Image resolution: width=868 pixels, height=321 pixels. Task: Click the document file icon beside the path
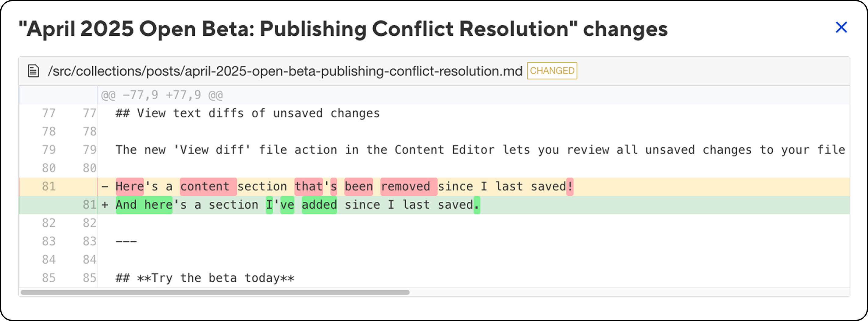tap(33, 71)
